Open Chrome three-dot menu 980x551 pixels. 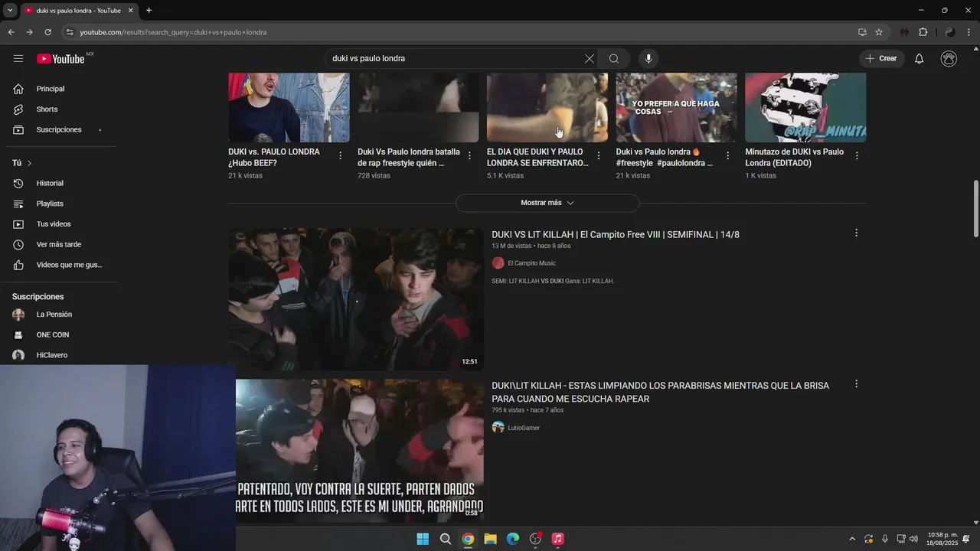(969, 32)
